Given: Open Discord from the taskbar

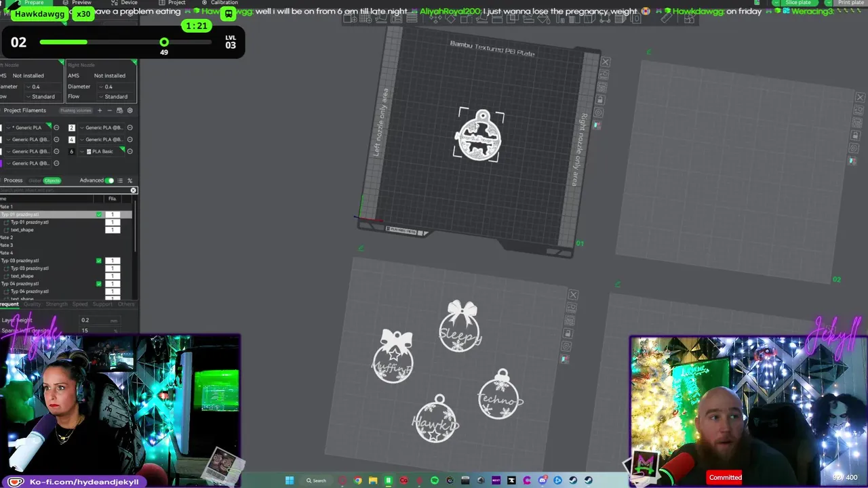Looking at the screenshot, I should [542, 481].
